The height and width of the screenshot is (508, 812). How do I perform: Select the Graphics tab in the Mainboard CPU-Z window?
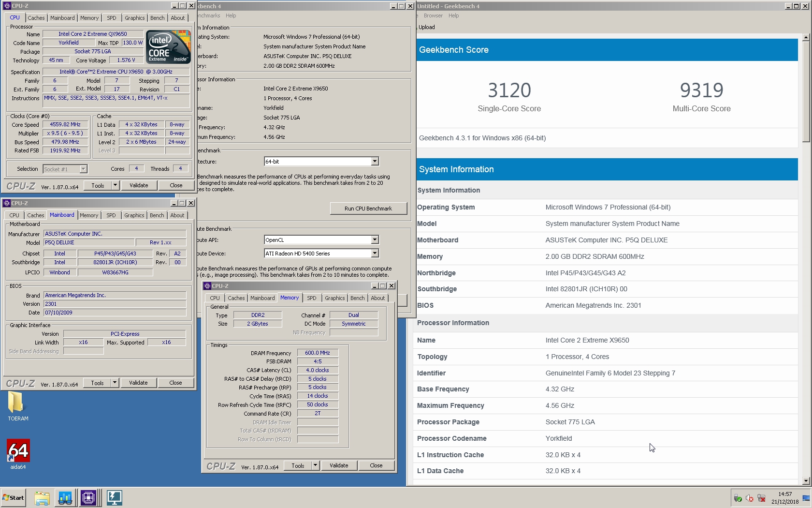pos(134,215)
